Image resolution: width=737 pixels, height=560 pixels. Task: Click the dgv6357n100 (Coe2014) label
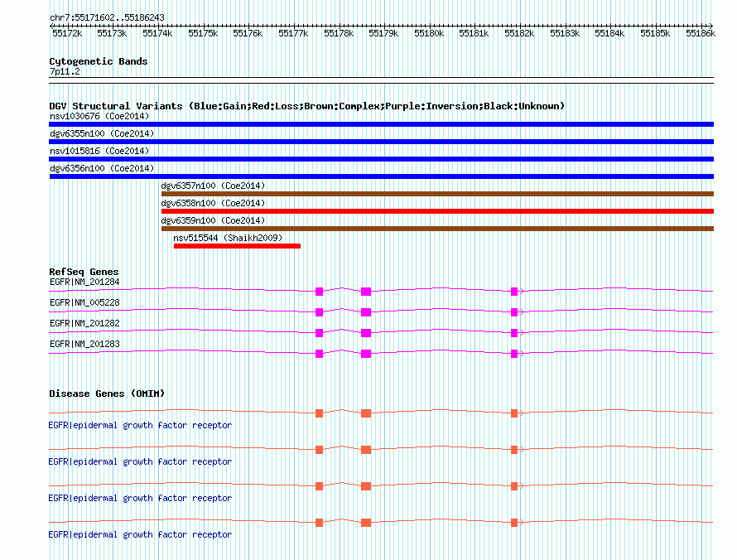click(x=213, y=186)
